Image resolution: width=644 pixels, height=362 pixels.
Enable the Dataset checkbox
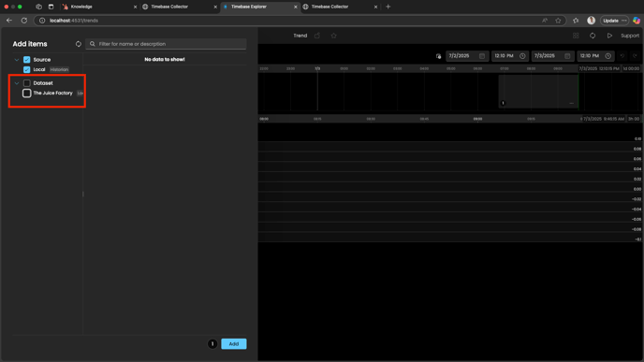point(27,83)
